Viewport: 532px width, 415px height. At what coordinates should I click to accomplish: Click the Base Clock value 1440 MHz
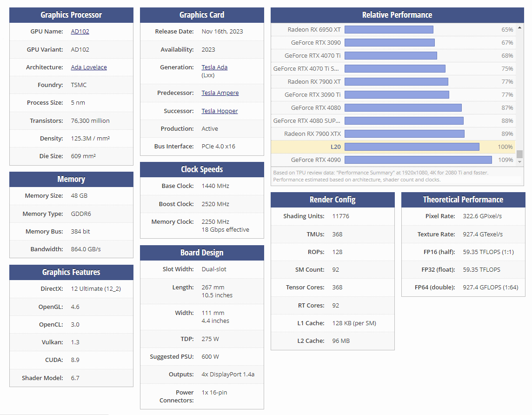215,186
